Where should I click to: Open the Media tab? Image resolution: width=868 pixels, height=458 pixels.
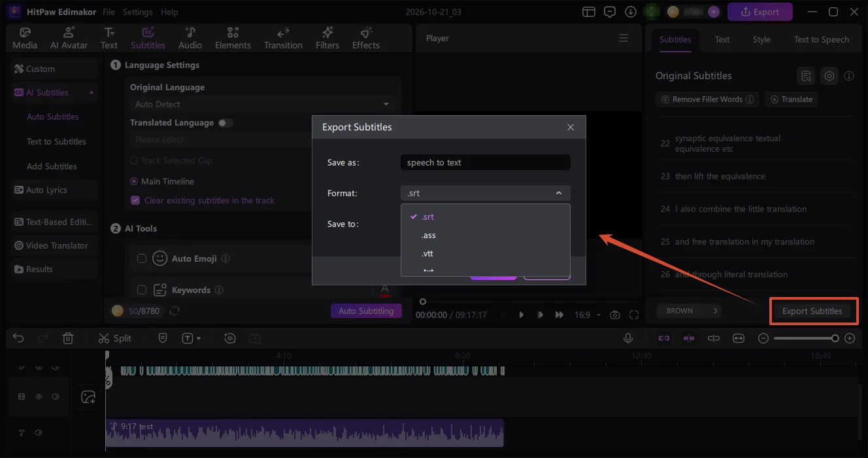(x=25, y=39)
